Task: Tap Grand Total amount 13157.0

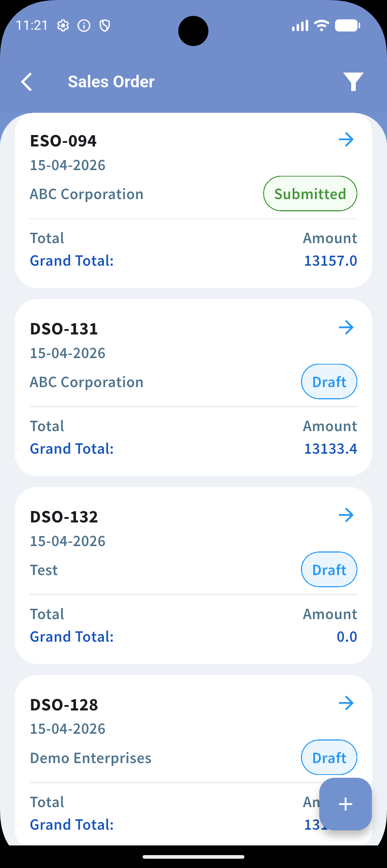Action: (x=330, y=261)
